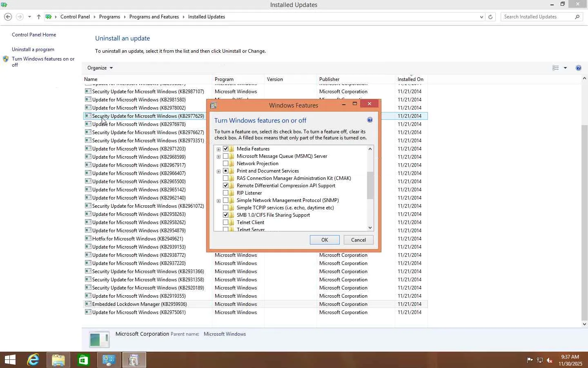Open the view options dropdown arrow
The width and height of the screenshot is (588, 368).
click(x=565, y=68)
